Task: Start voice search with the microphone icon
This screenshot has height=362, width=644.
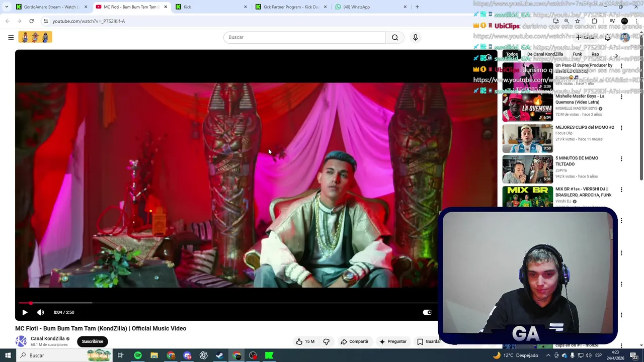Action: [x=415, y=37]
